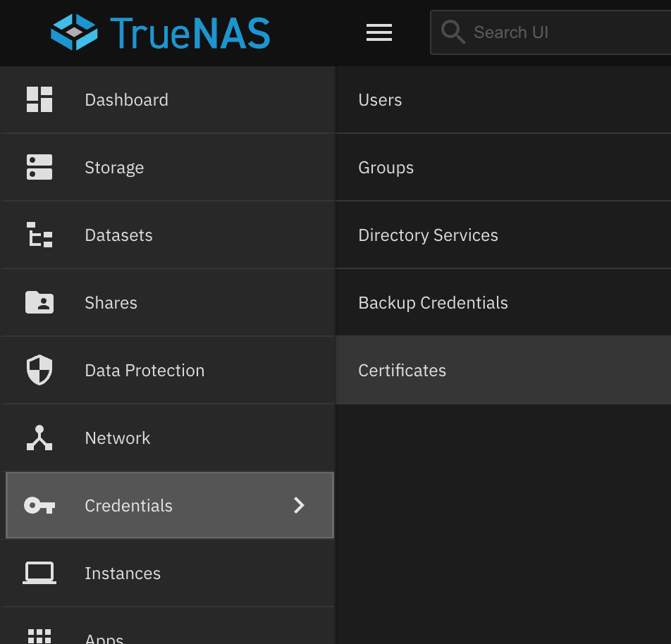671x644 pixels.
Task: Click the Storage drives icon
Action: click(39, 167)
